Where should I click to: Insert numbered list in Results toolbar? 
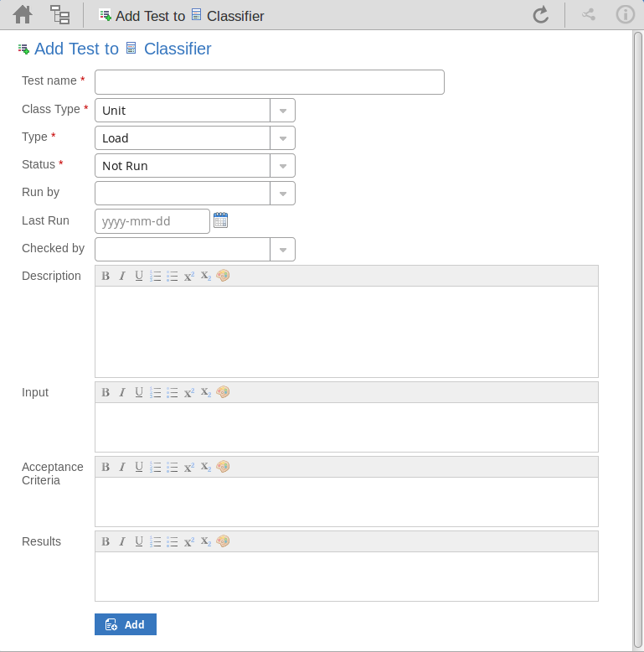(x=156, y=541)
